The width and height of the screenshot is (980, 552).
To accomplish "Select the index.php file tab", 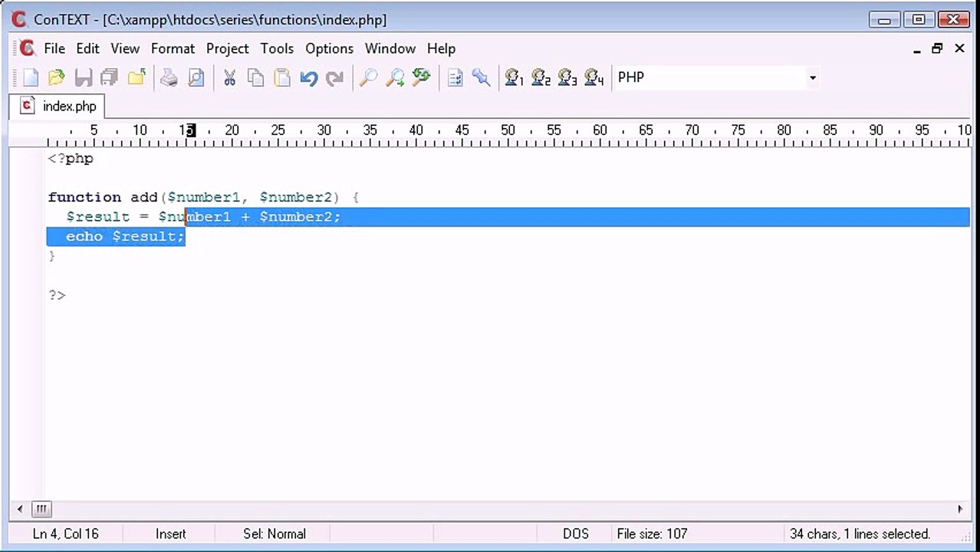I will [x=58, y=107].
